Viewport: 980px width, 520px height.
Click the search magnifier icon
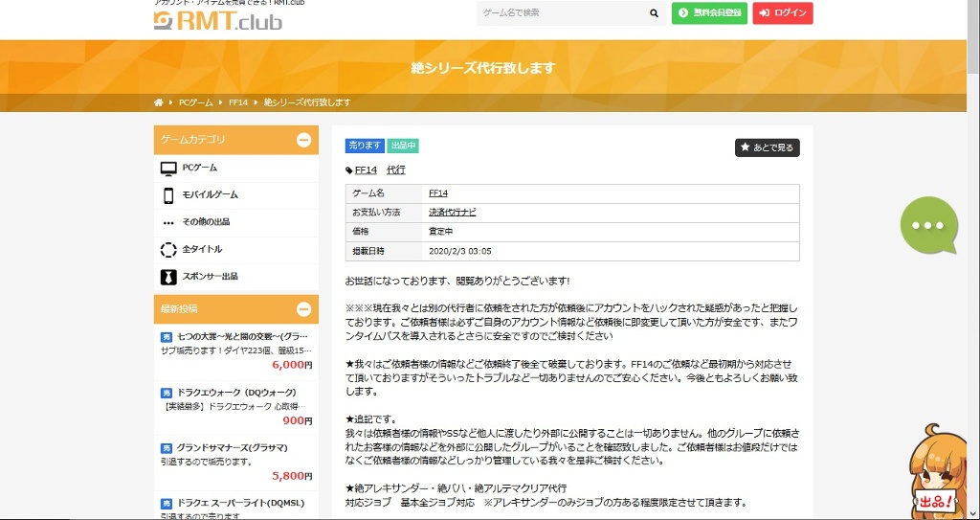pos(654,13)
